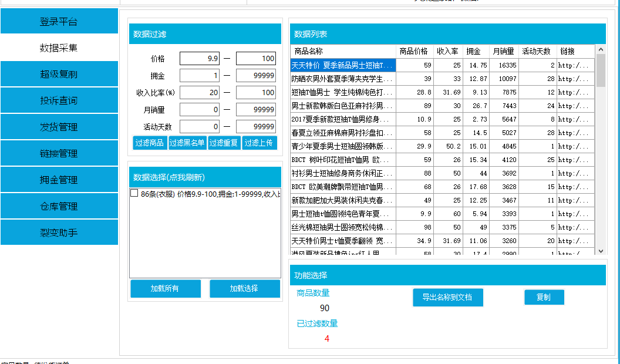Click 加载所有 to load everything

click(165, 288)
